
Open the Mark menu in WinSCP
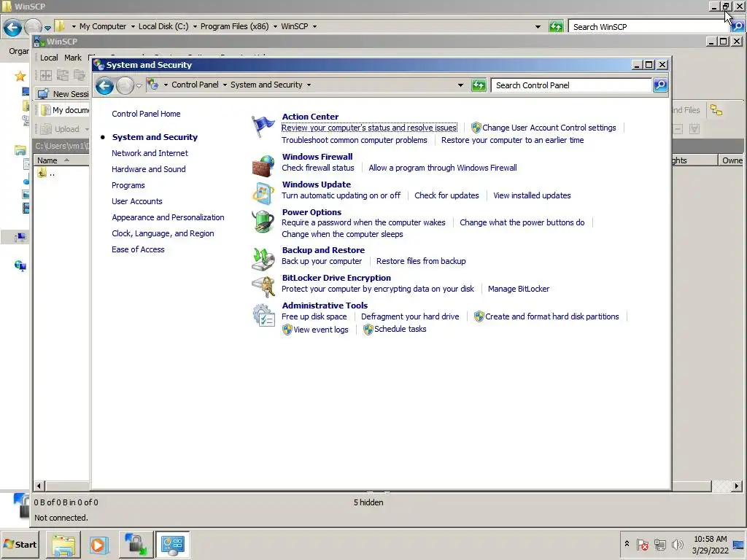(73, 58)
